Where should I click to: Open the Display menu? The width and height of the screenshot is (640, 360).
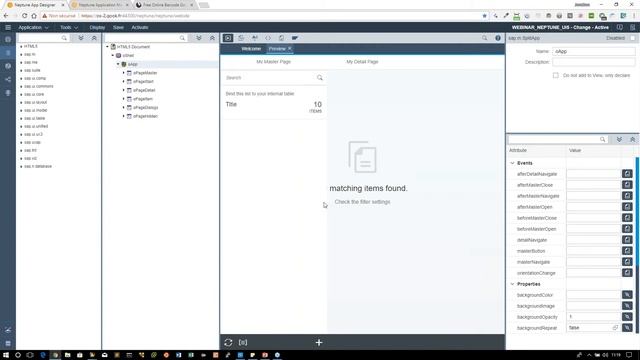[97, 27]
